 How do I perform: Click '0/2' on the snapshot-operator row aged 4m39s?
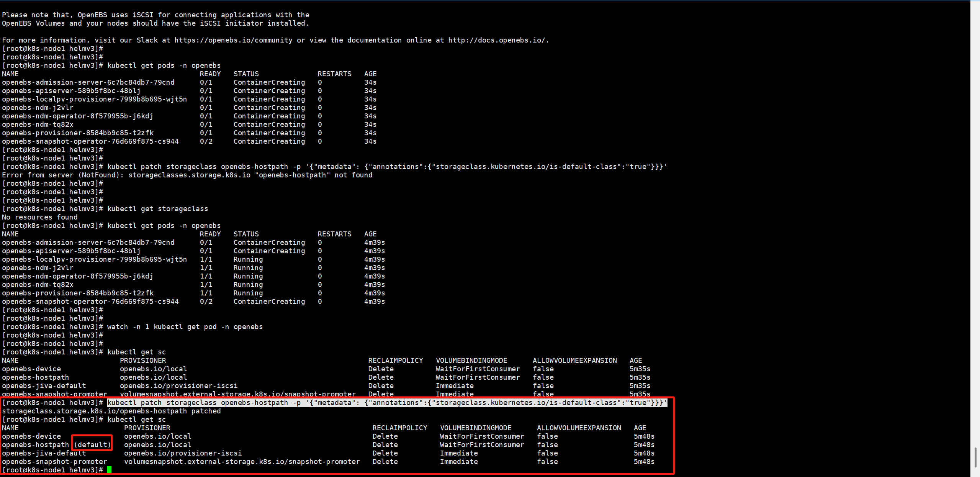[206, 301]
